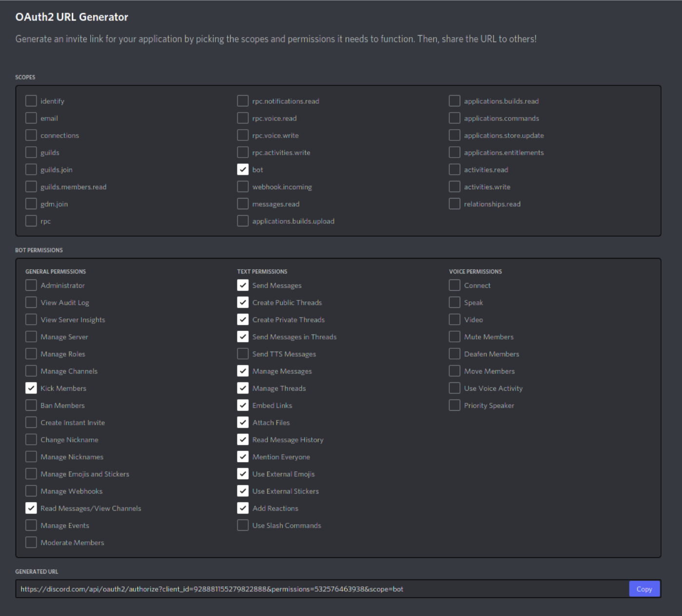Uncheck the bot scope checkbox
Image resolution: width=682 pixels, height=616 pixels.
tap(243, 169)
